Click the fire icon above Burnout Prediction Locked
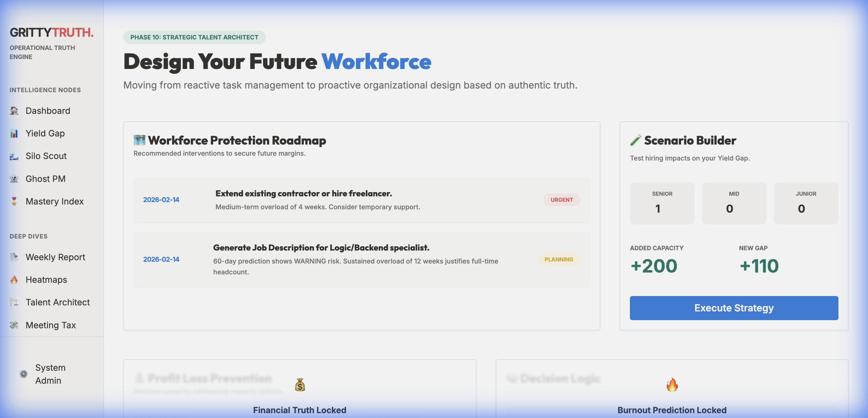Screen dimensions: 868x418 coord(672,385)
